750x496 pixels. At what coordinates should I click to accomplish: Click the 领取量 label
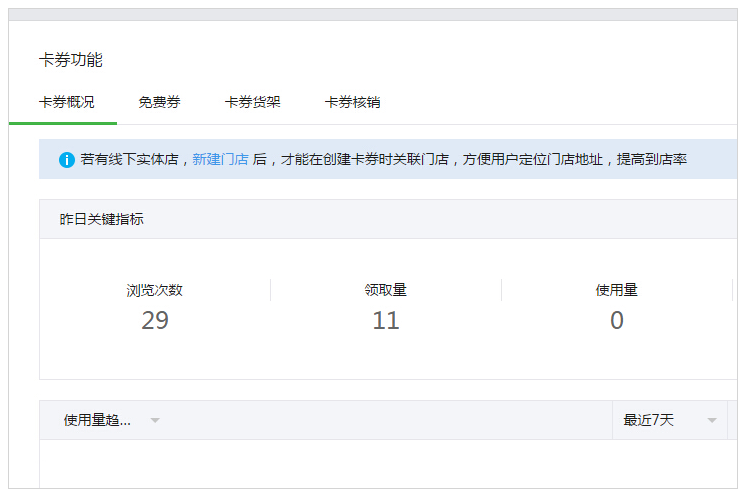386,290
